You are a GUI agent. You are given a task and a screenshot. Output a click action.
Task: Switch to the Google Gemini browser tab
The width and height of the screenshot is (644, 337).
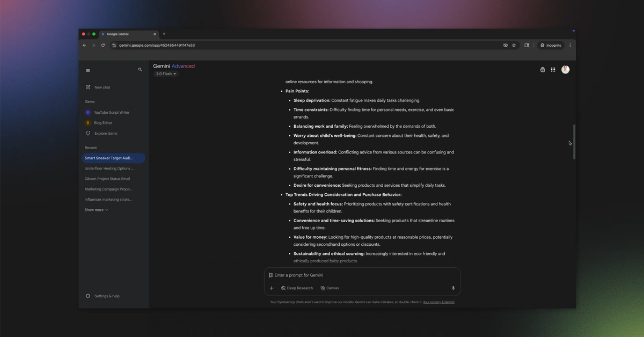(129, 34)
